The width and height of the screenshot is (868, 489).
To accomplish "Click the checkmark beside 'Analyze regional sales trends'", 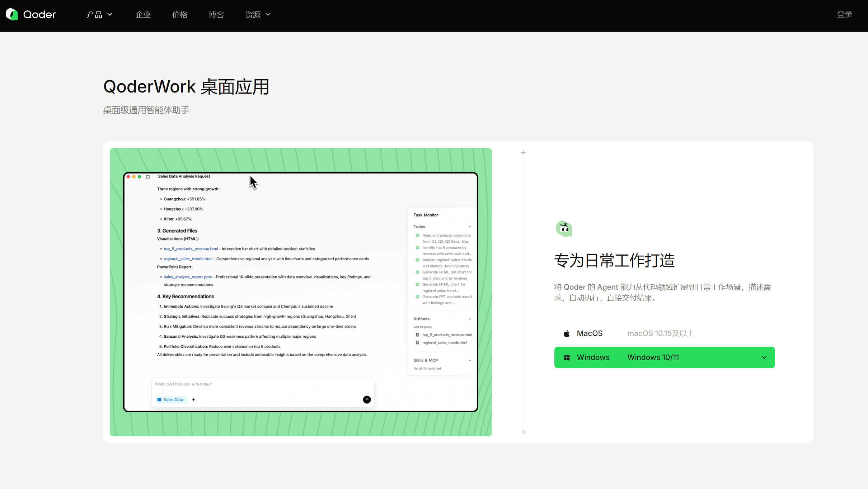I will coord(417,260).
